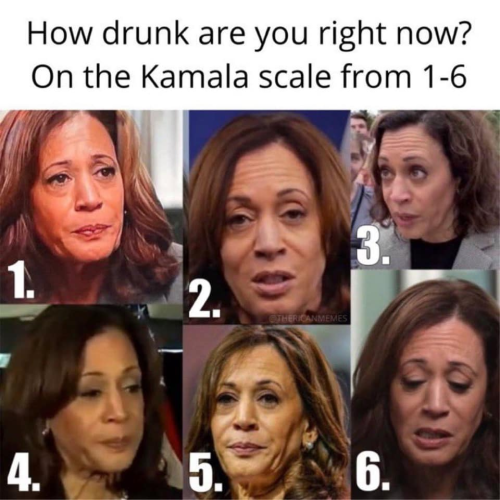Click the white "5." numeral label

[x=206, y=475]
